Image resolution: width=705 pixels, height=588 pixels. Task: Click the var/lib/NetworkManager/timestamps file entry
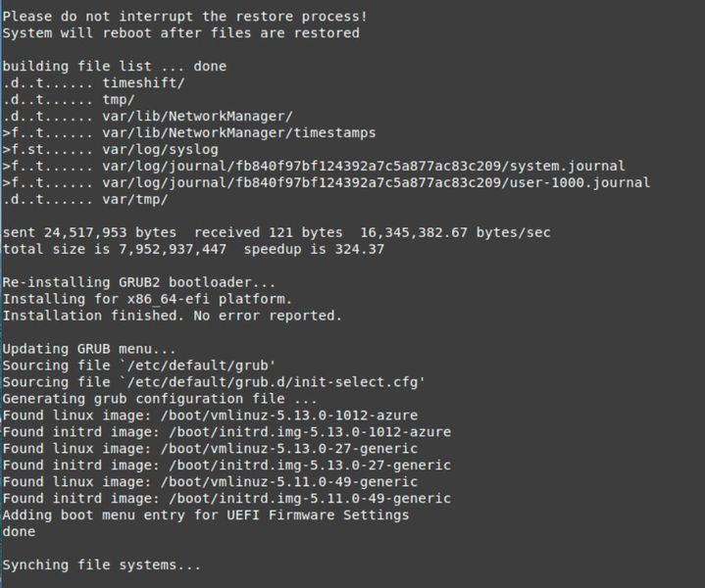[x=238, y=132]
